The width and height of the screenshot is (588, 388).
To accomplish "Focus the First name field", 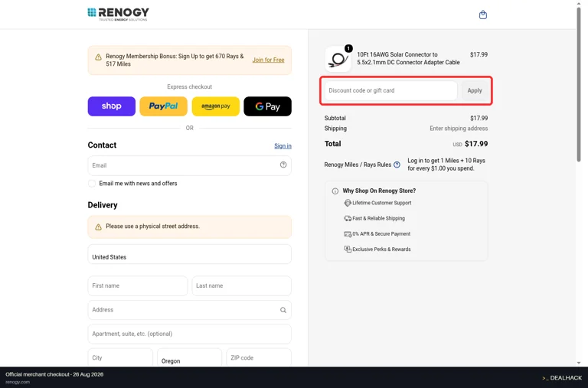I will click(x=138, y=285).
